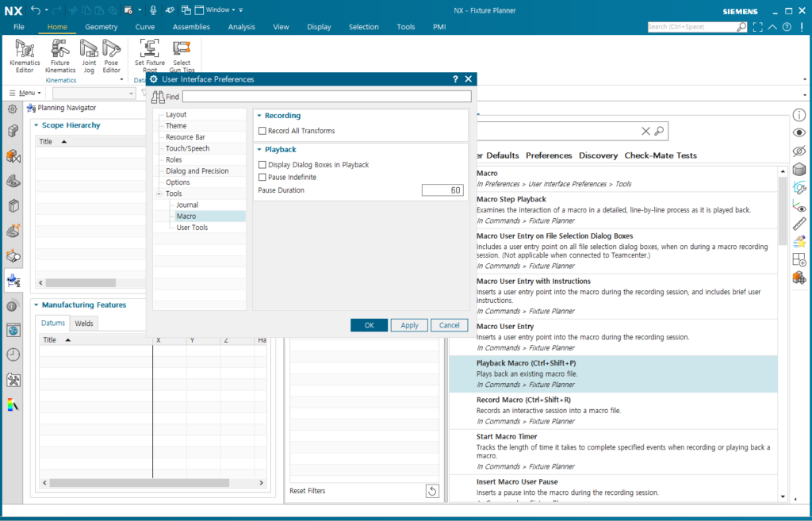Viewport: 812px width, 521px height.
Task: Select the Datums tab
Action: click(x=53, y=324)
